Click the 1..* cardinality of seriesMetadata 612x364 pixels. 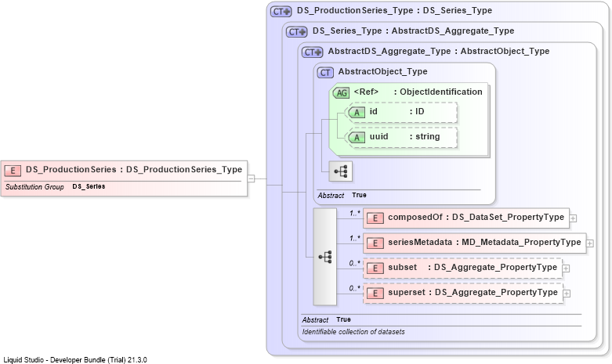355,238
